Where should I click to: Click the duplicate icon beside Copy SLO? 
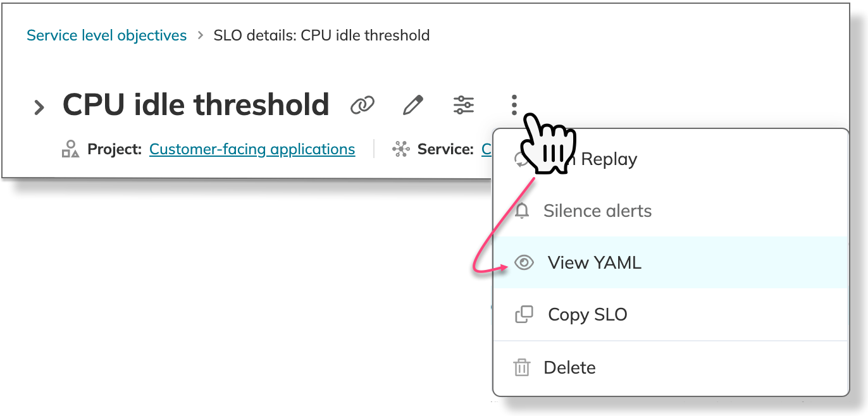click(524, 314)
